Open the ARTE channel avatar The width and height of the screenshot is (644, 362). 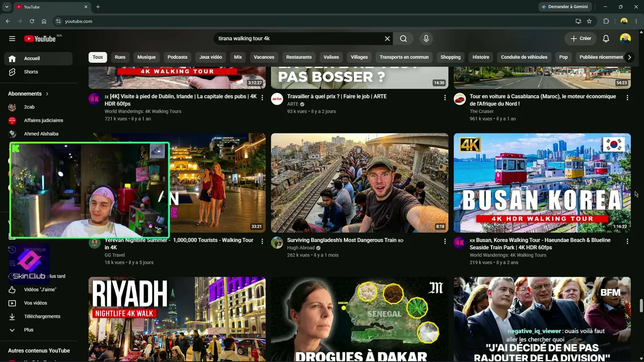point(277,99)
